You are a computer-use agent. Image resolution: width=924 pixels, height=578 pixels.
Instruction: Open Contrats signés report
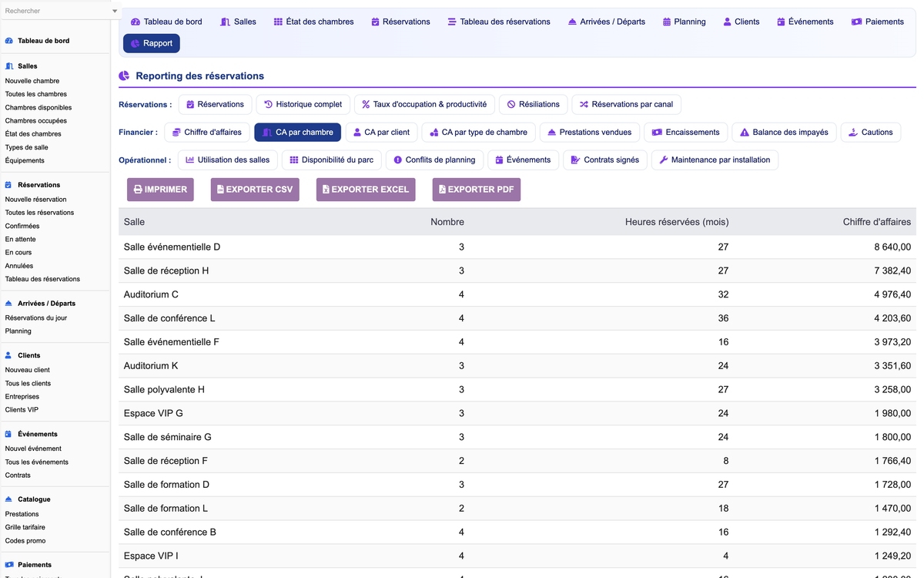[604, 160]
